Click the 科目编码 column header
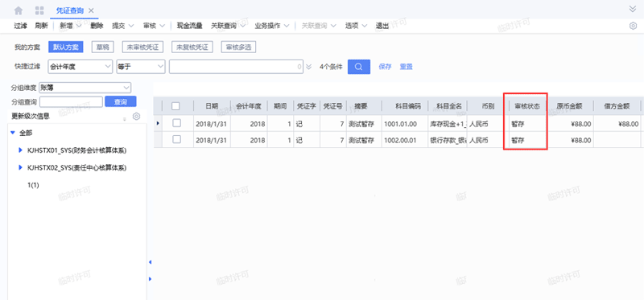This screenshot has height=300, width=644. point(405,106)
